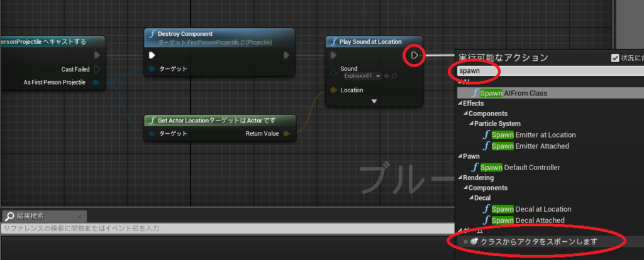
Task: Switch to the 結果検索 tab
Action: 43,216
